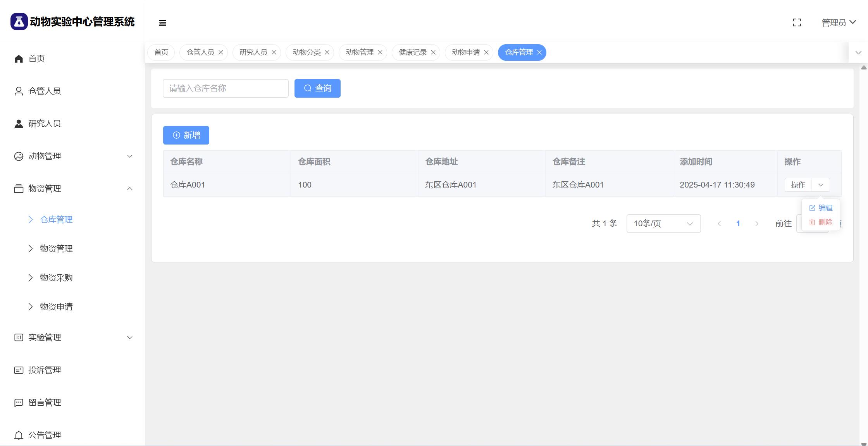Open 留言管理 in the sidebar
Image resolution: width=868 pixels, height=446 pixels.
pos(44,403)
